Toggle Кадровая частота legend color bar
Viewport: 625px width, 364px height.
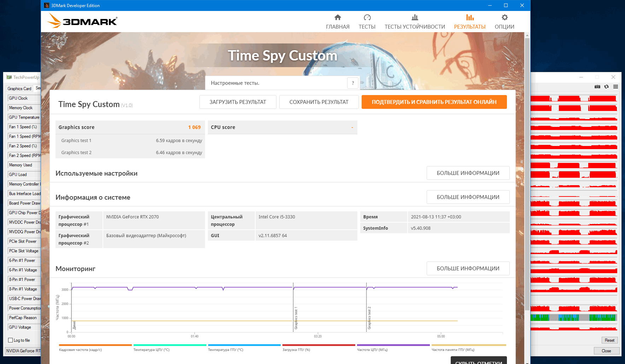point(95,345)
